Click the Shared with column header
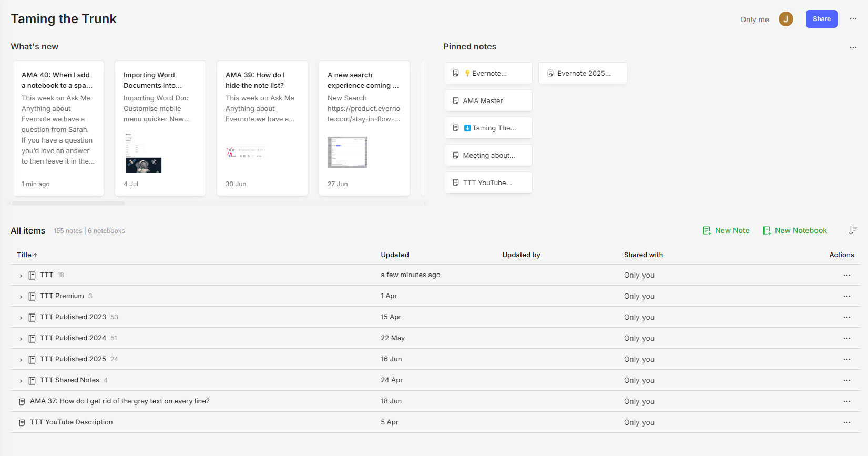The width and height of the screenshot is (868, 456). (644, 255)
